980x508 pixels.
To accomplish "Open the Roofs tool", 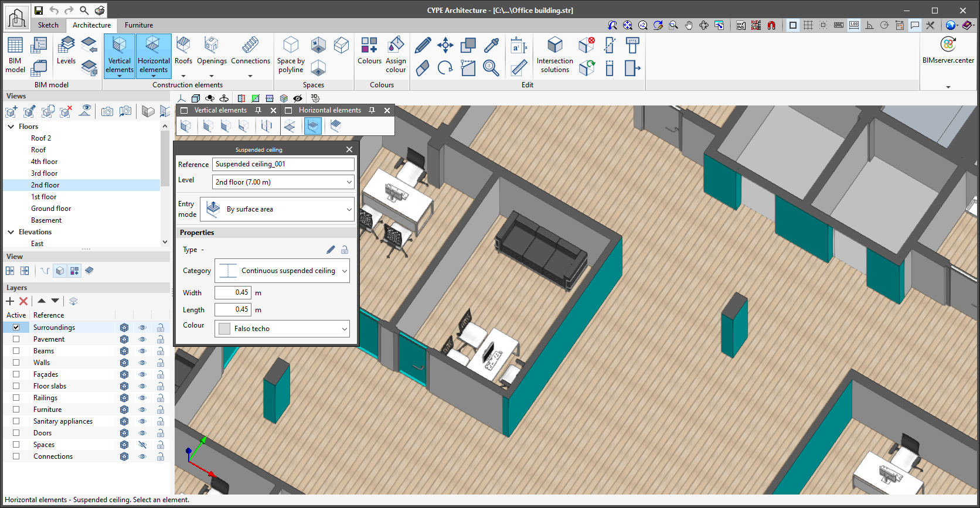I will click(183, 51).
